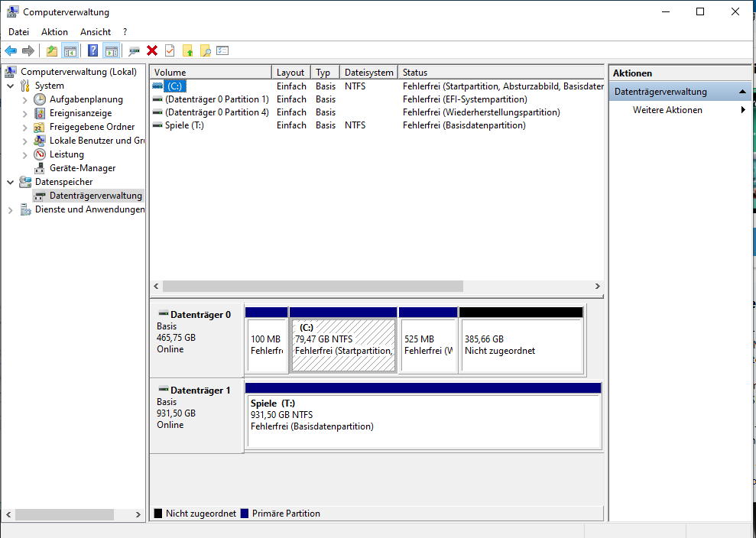The height and width of the screenshot is (538, 756).
Task: Go back with the blue back arrow
Action: [11, 50]
